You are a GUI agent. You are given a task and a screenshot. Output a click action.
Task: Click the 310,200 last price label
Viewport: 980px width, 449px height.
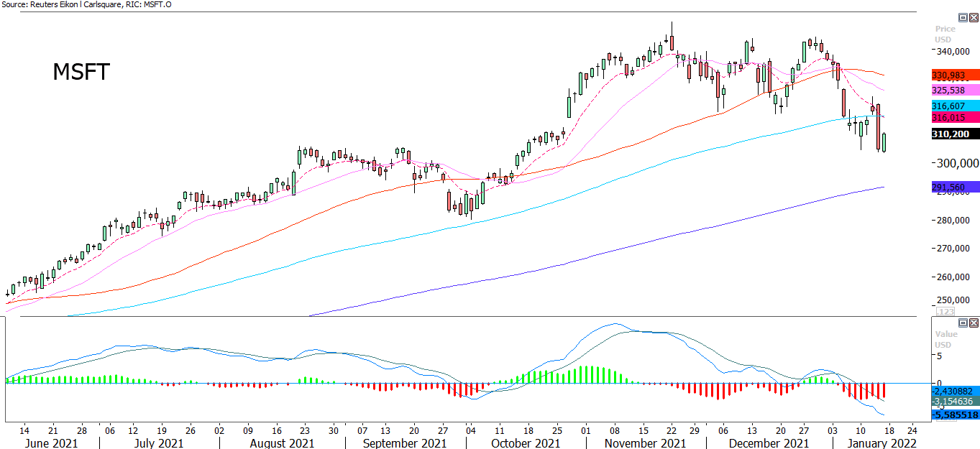tap(956, 134)
